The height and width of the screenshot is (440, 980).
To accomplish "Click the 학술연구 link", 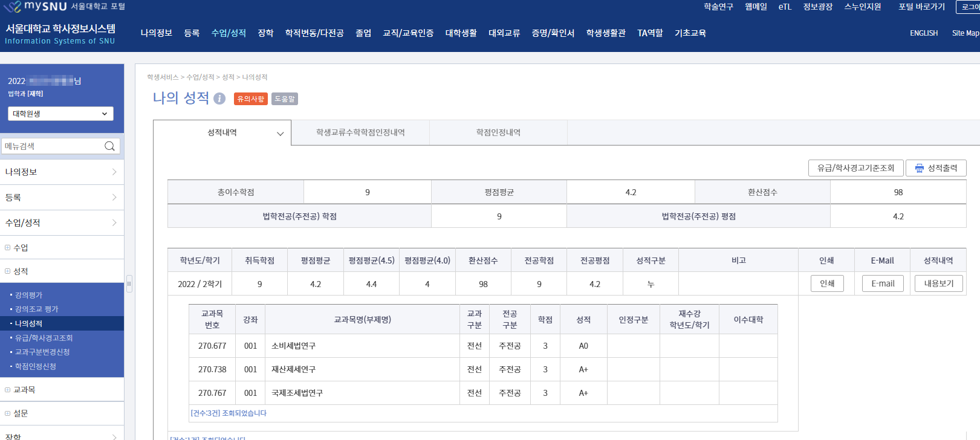I will coord(718,7).
